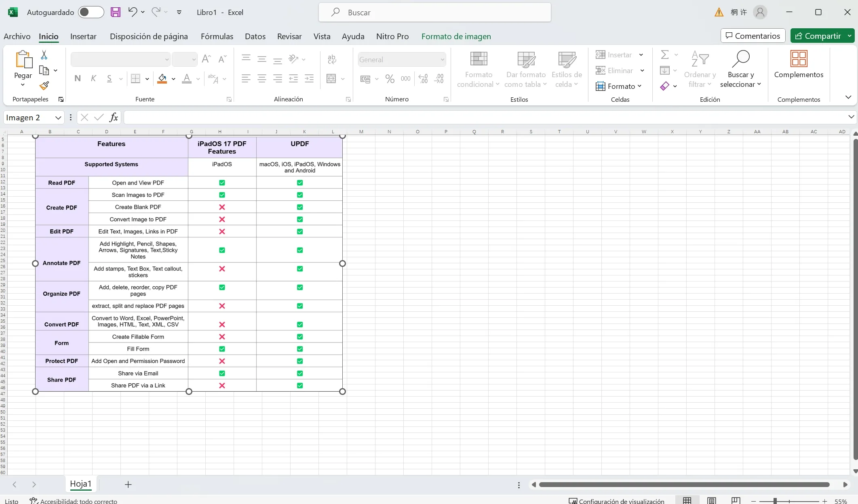
Task: Open Buscar y seleccionar dropdown
Action: (741, 69)
